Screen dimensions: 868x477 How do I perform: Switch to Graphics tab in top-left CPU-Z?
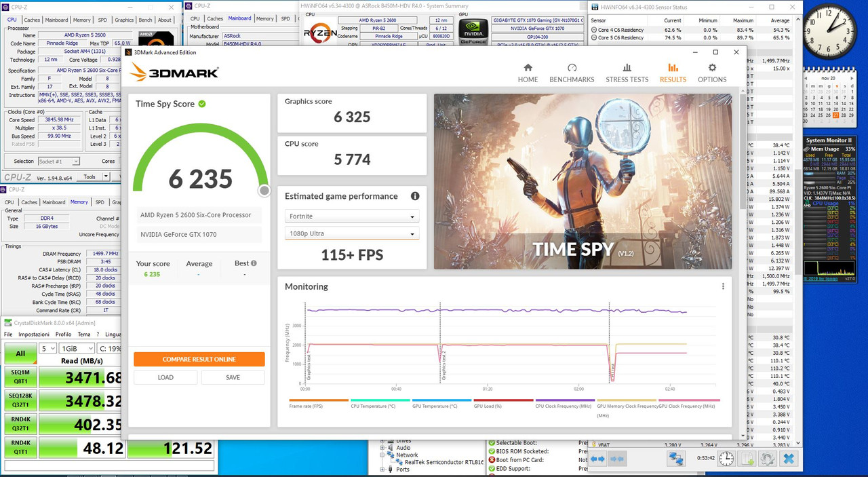point(124,20)
